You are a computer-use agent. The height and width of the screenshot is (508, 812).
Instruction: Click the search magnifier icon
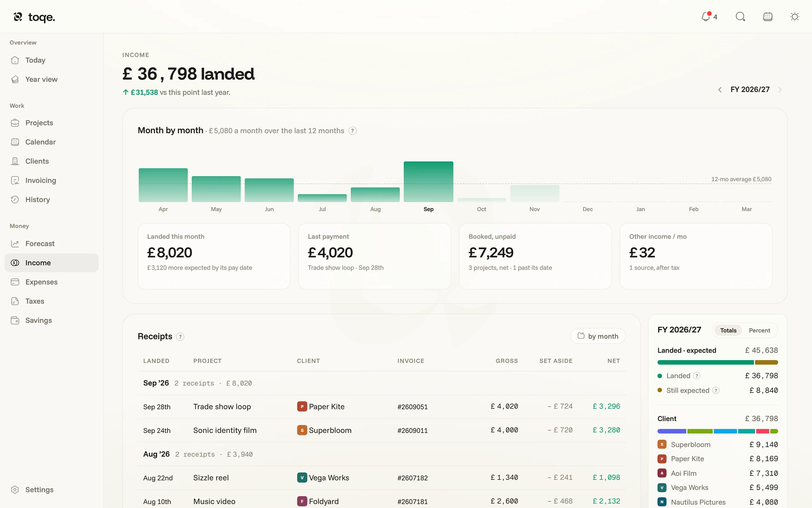740,16
